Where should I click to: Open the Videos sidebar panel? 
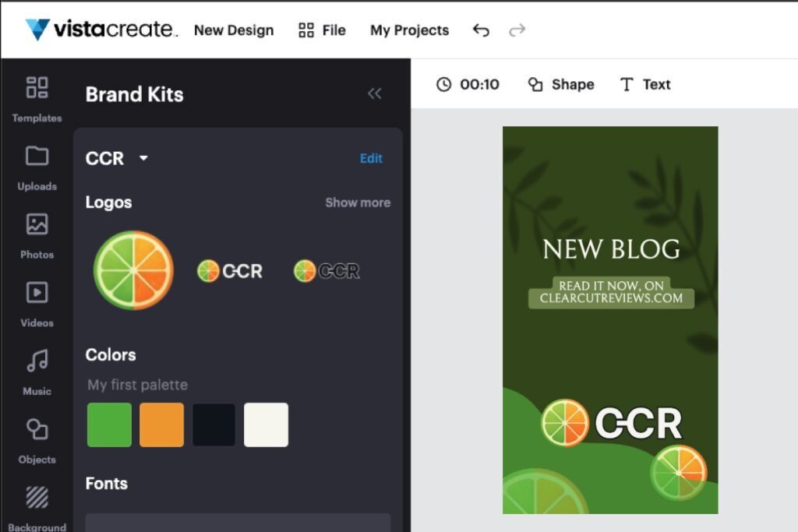click(x=37, y=304)
